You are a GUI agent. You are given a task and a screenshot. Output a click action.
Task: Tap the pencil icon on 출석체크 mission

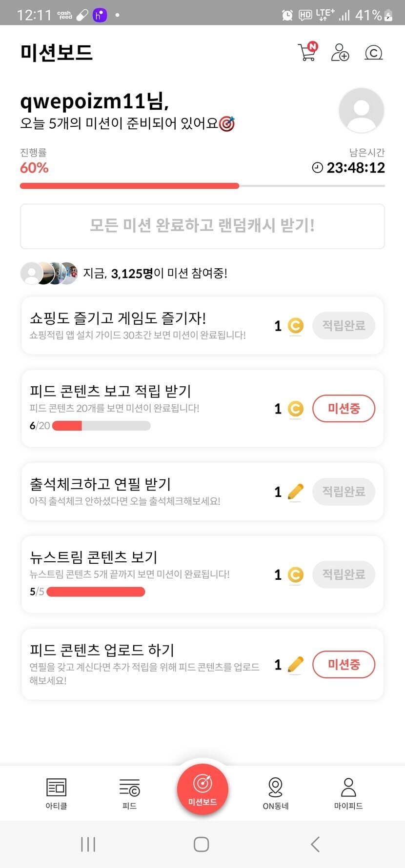(296, 492)
